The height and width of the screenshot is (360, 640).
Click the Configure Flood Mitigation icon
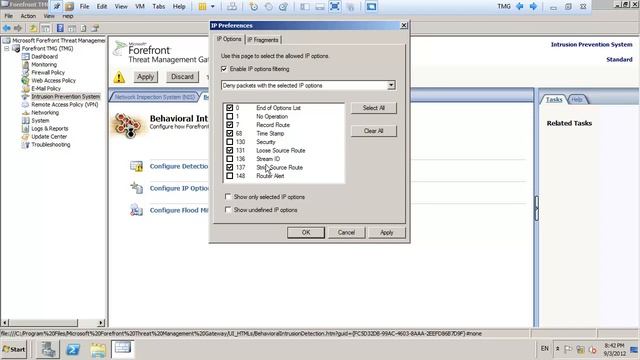136,210
